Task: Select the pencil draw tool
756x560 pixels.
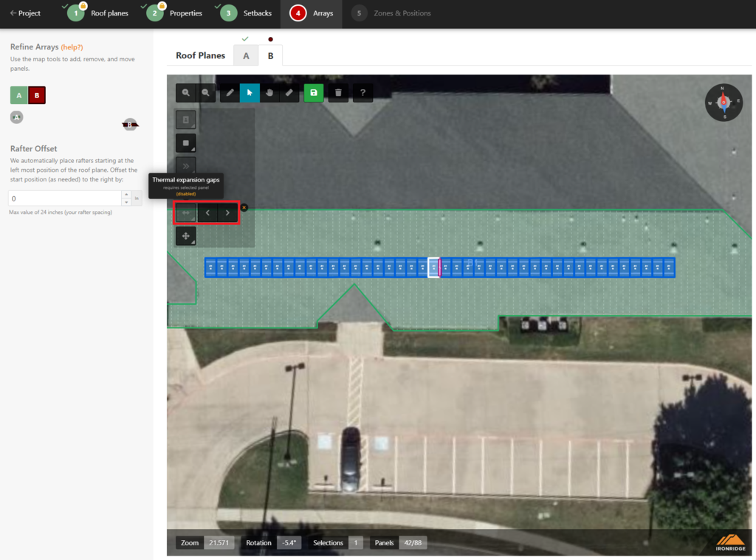Action: 230,93
